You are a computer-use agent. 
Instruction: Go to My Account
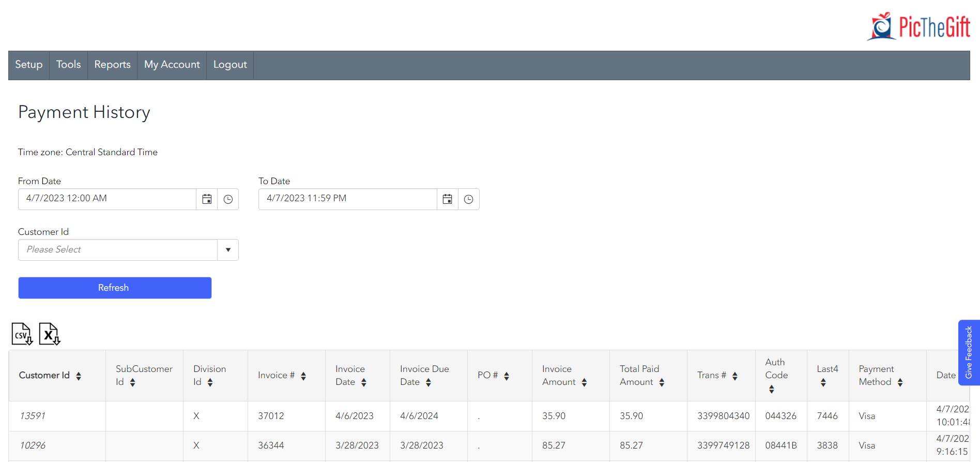tap(172, 65)
